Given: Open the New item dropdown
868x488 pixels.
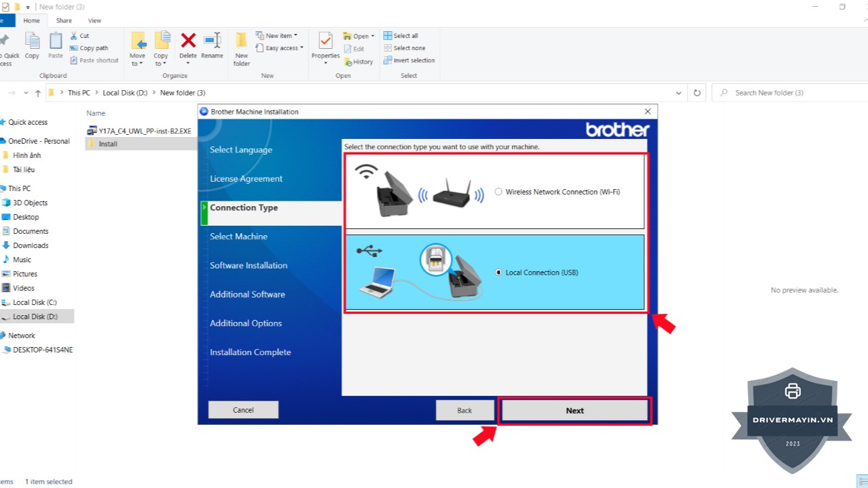Looking at the screenshot, I should [279, 36].
